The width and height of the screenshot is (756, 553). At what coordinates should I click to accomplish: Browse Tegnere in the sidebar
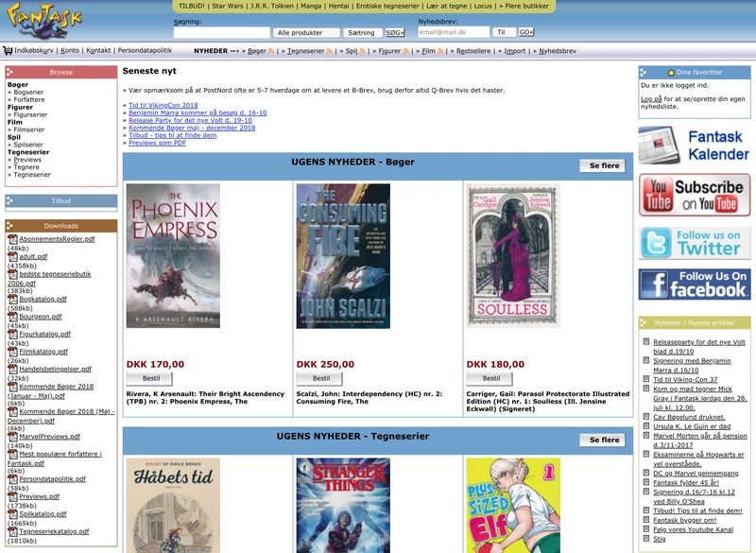click(x=26, y=167)
